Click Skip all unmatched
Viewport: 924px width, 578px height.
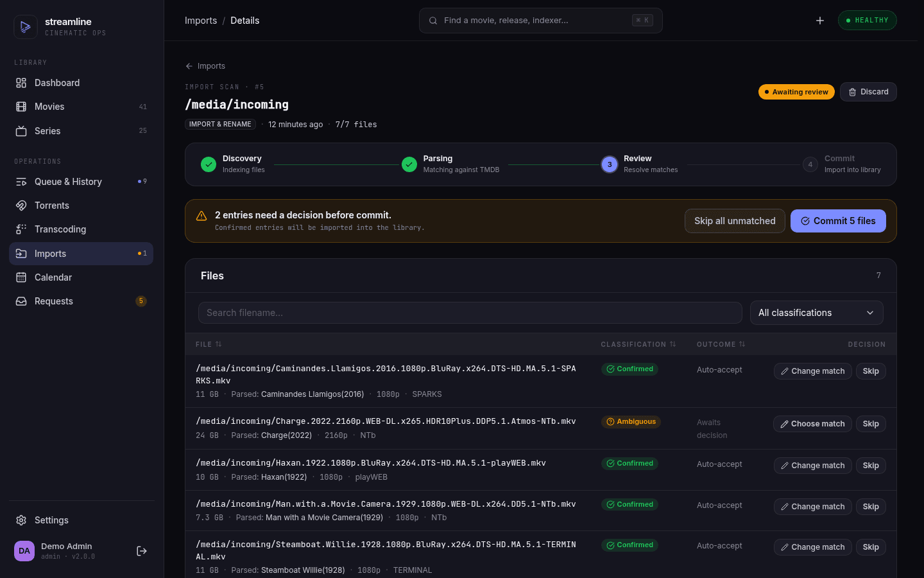735,221
